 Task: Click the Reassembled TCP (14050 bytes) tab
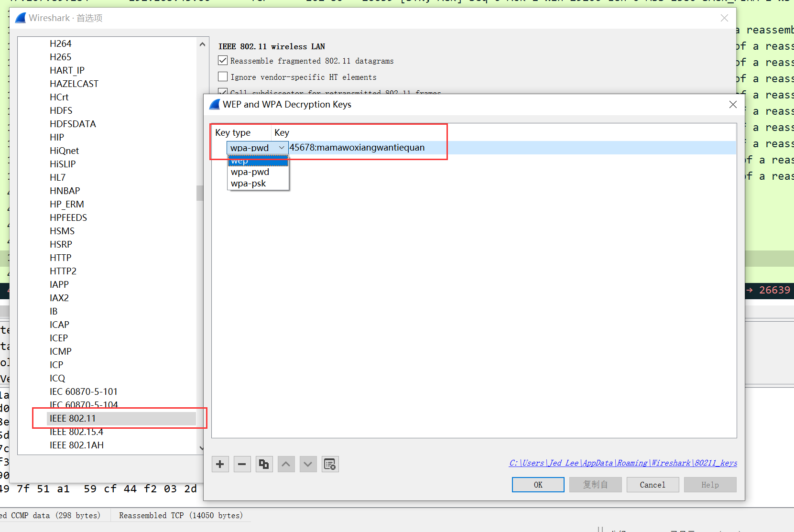[181, 515]
